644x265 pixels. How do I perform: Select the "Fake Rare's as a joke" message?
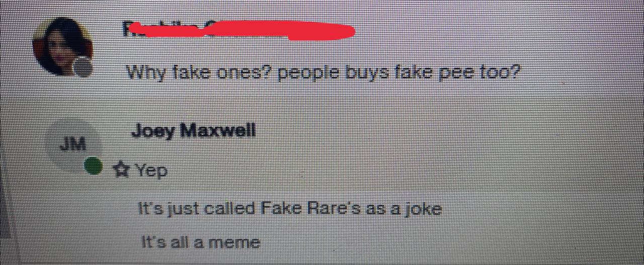290,209
